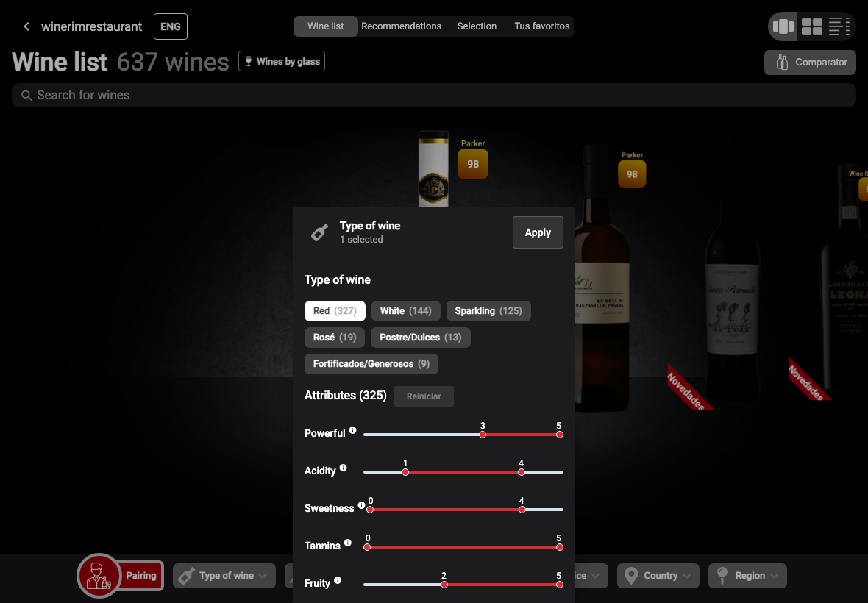
Task: Open the Wine list tab
Action: (x=325, y=26)
